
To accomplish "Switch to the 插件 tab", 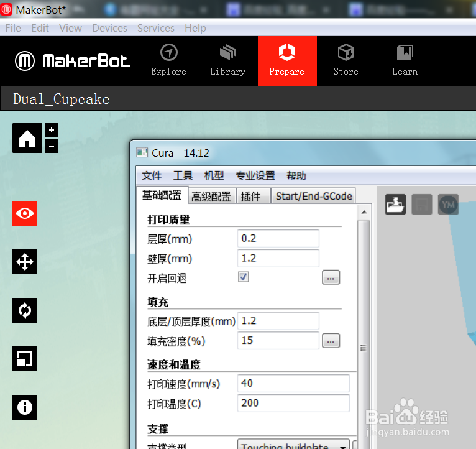I will (253, 197).
